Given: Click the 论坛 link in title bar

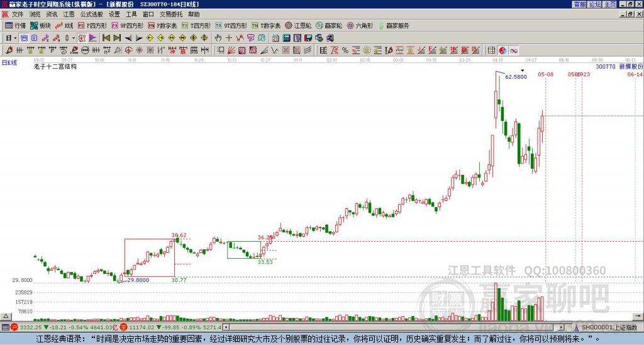Looking at the screenshot, I should 594,4.
